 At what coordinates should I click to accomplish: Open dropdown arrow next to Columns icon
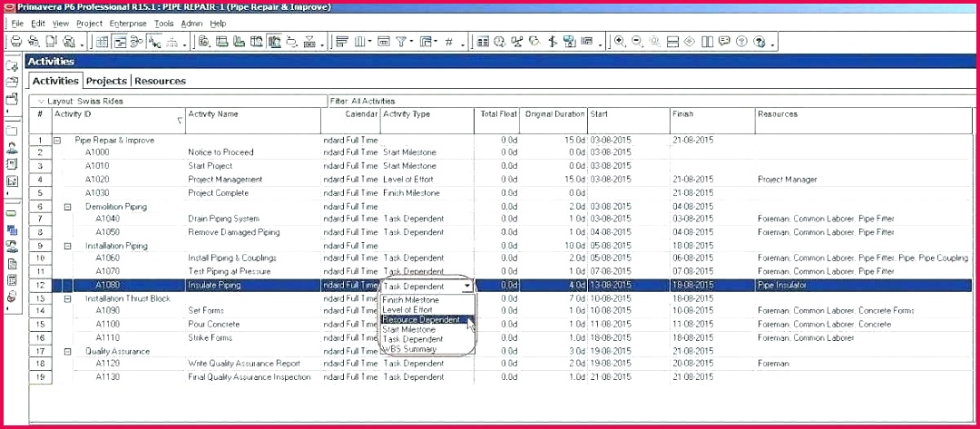click(x=370, y=42)
